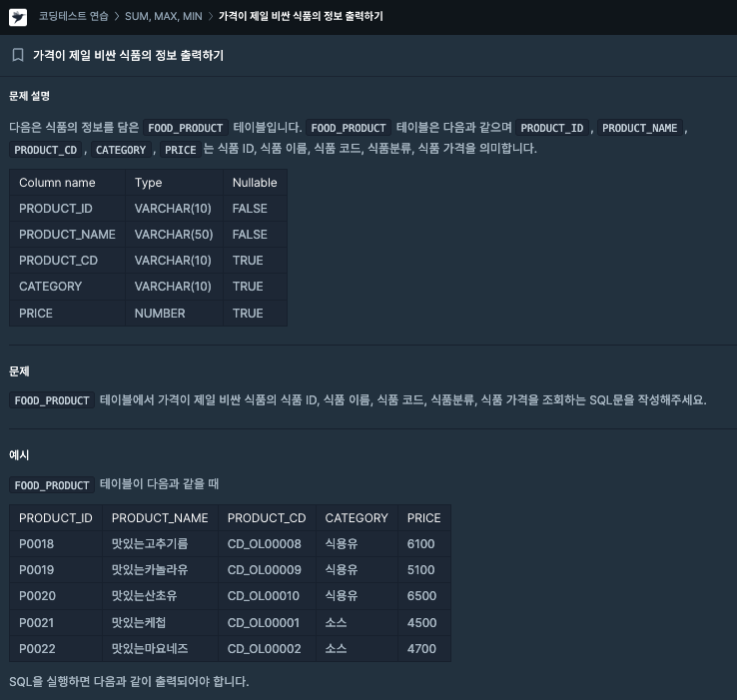Click CATEGORY header in example table
Screen dimensions: 737x700
(x=357, y=518)
